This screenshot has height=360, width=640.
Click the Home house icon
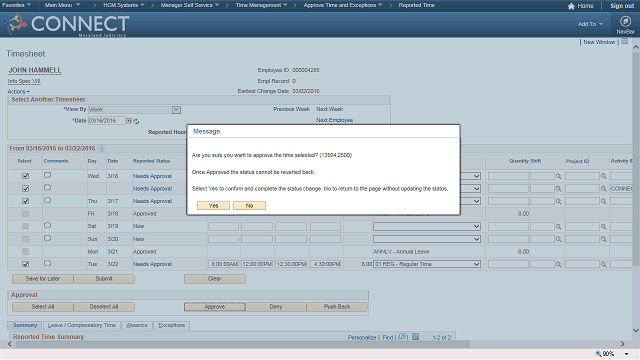(571, 6)
